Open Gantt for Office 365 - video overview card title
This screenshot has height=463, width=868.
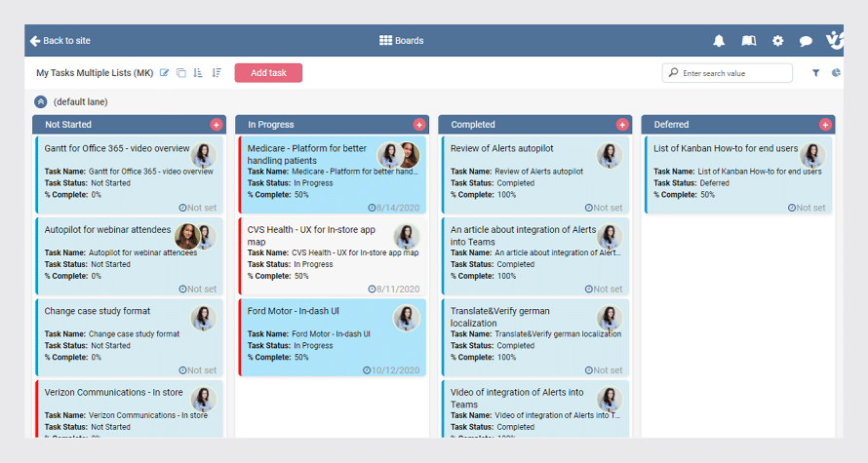[117, 148]
